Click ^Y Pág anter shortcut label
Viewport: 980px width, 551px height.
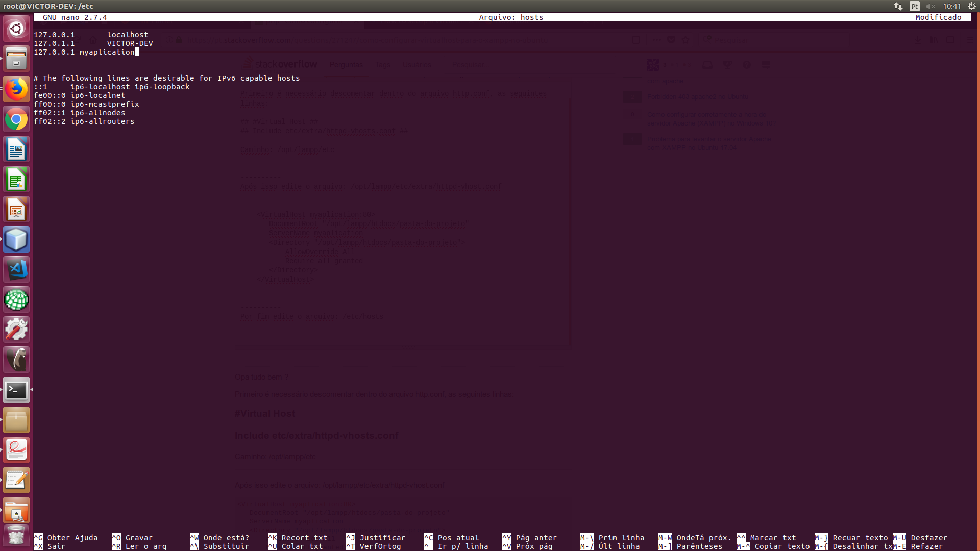point(530,538)
